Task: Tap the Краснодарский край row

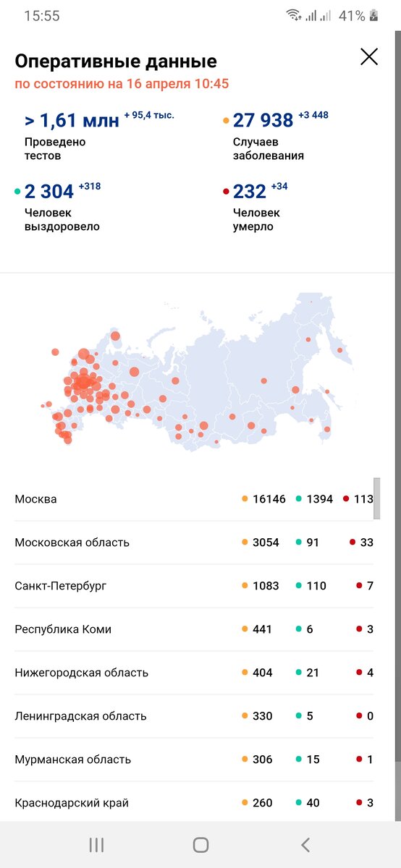Action: tap(194, 803)
